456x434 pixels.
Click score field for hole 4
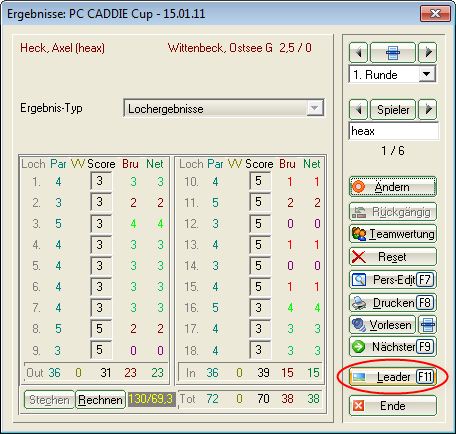point(101,244)
